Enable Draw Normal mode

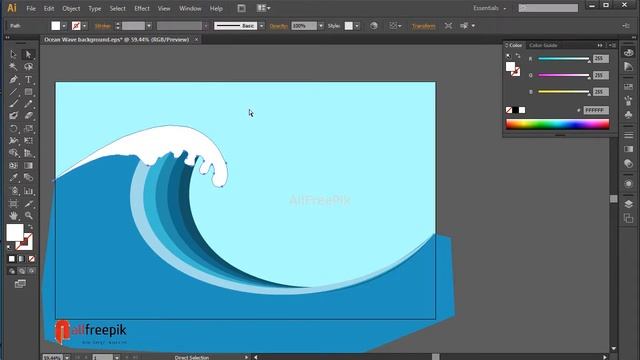pyautogui.click(x=11, y=271)
